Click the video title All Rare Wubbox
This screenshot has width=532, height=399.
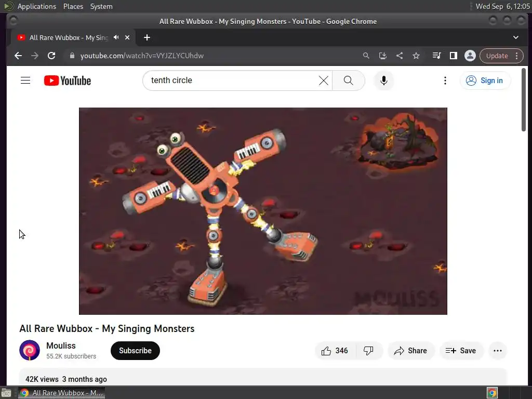[x=107, y=328]
